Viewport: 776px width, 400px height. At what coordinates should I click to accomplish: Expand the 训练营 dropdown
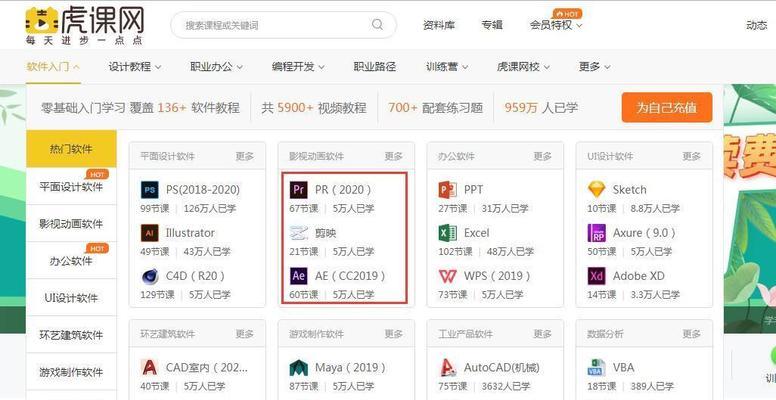(x=447, y=66)
